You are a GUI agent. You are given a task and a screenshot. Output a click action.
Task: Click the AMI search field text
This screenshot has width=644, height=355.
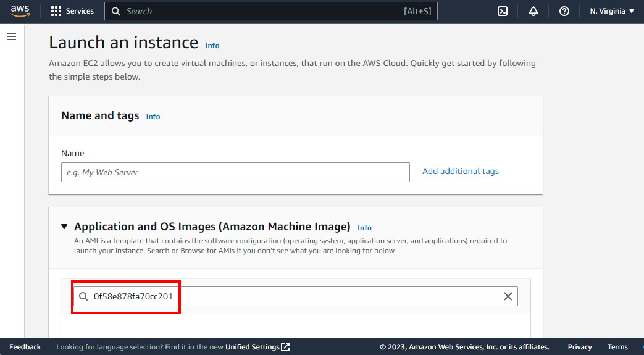(x=133, y=296)
